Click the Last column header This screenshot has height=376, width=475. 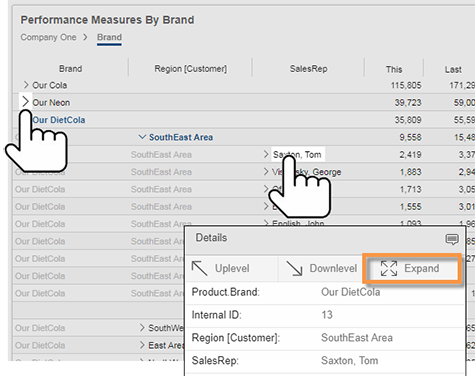(x=453, y=69)
